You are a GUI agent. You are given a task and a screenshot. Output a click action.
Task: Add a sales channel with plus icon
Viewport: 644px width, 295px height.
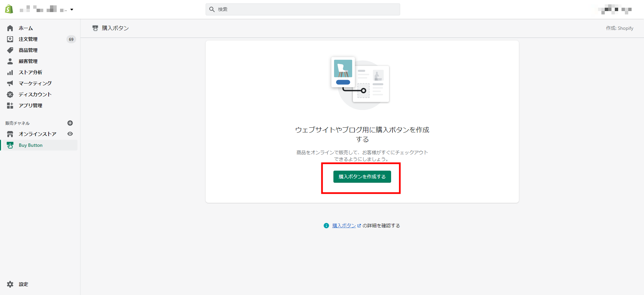point(70,123)
